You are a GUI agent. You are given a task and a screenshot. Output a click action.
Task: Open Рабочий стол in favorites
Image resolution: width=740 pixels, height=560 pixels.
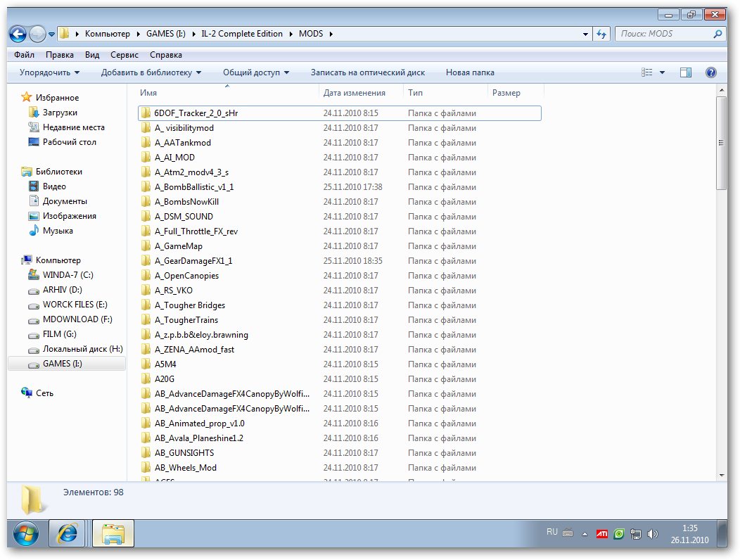pos(70,141)
